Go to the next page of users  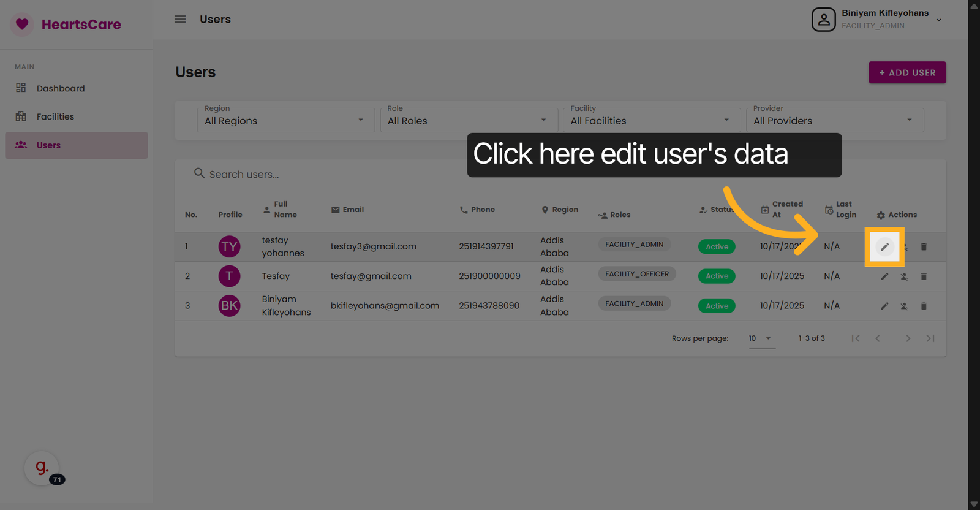908,338
